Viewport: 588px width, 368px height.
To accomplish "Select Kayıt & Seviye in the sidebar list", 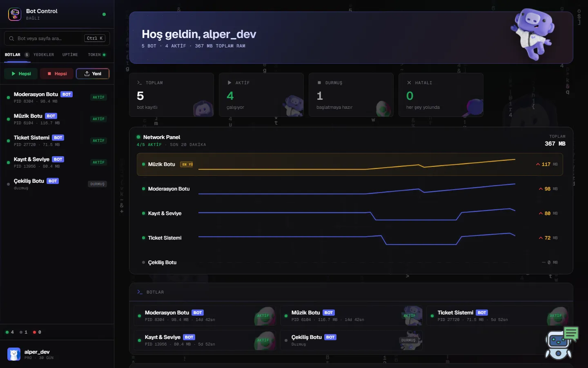I will click(57, 162).
